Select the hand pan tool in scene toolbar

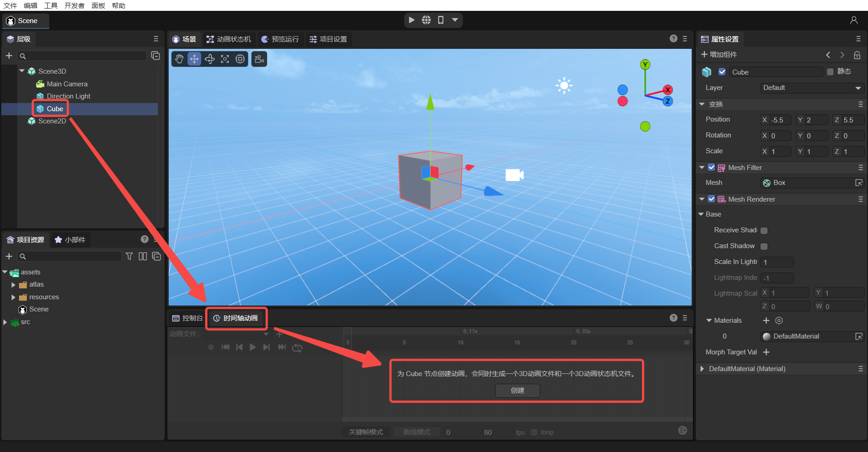click(179, 59)
